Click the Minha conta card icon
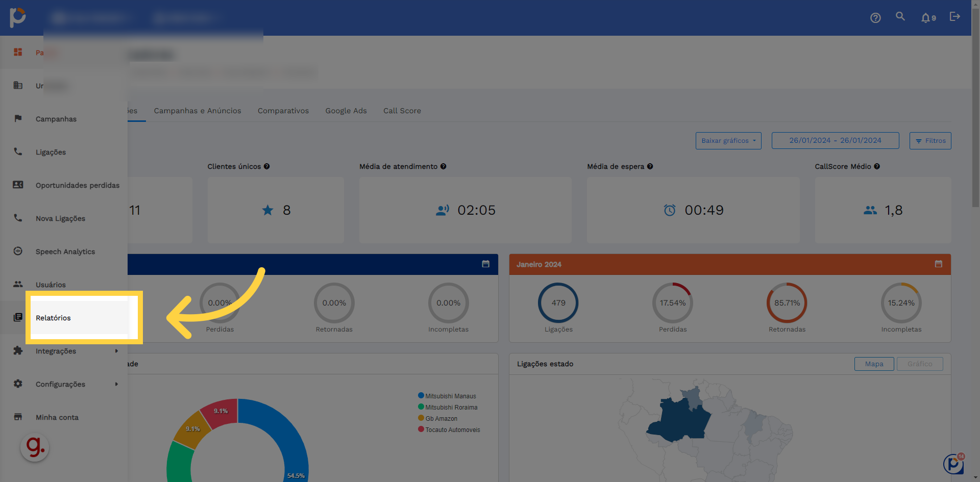This screenshot has width=980, height=482. pos(18,417)
